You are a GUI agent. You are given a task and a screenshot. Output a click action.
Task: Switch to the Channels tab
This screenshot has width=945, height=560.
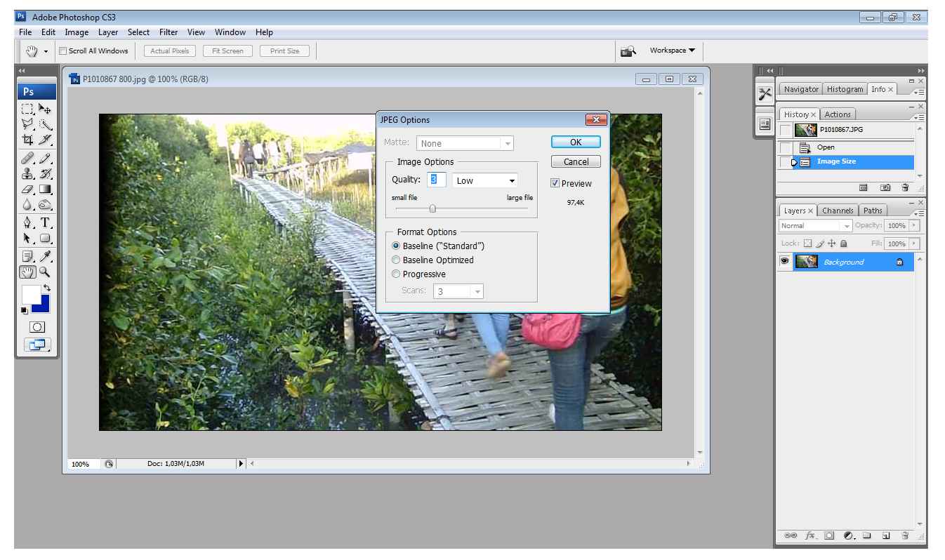pos(838,211)
